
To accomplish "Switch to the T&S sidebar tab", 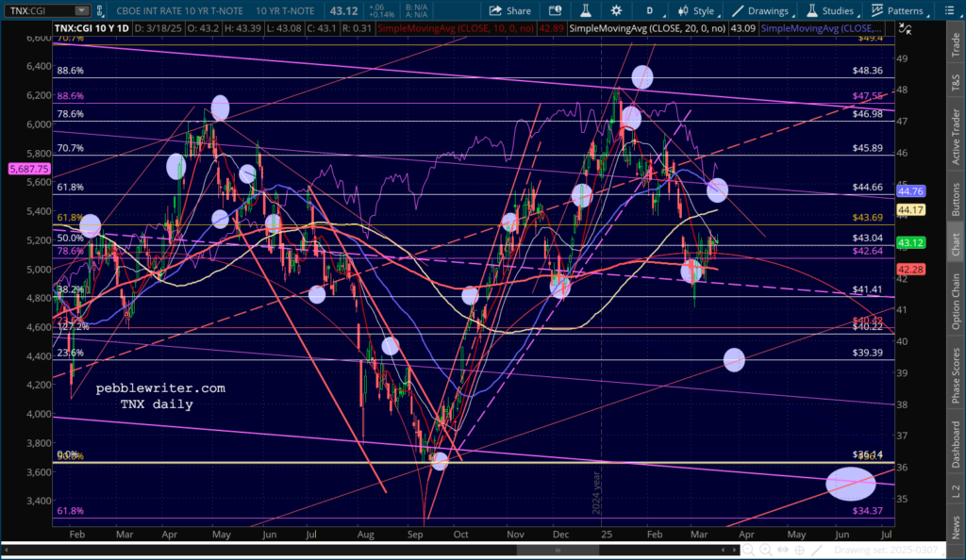I will [956, 82].
